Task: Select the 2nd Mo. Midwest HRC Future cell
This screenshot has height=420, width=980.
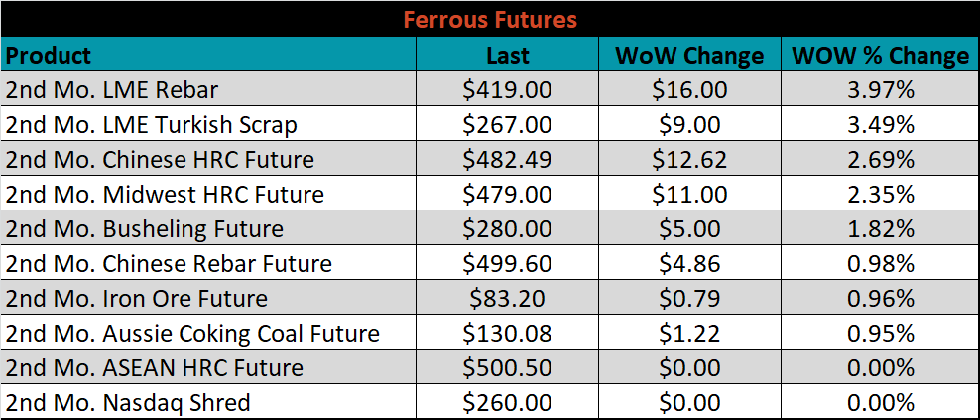Action: click(208, 194)
